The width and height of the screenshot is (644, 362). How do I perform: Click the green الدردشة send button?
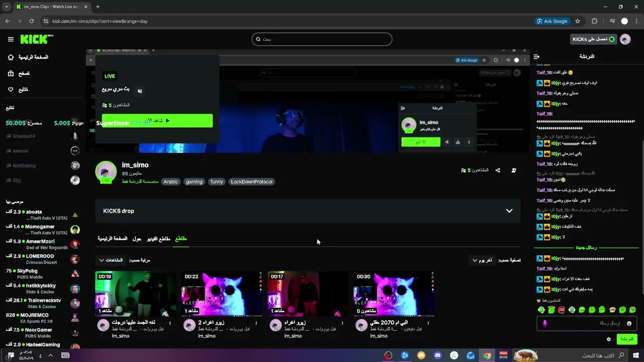click(x=626, y=339)
